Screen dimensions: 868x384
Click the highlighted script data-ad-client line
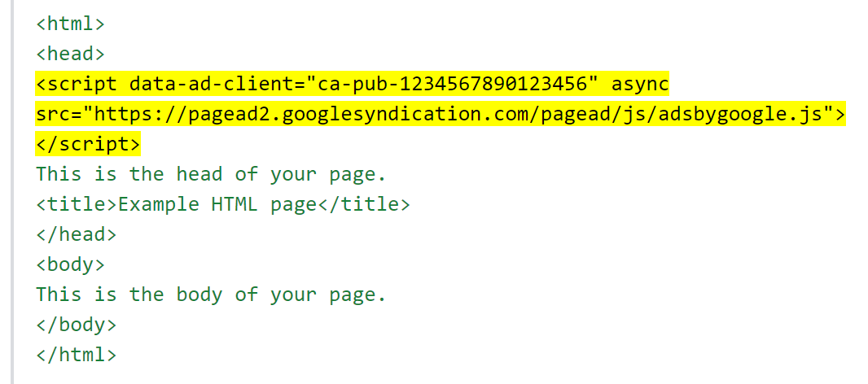353,84
